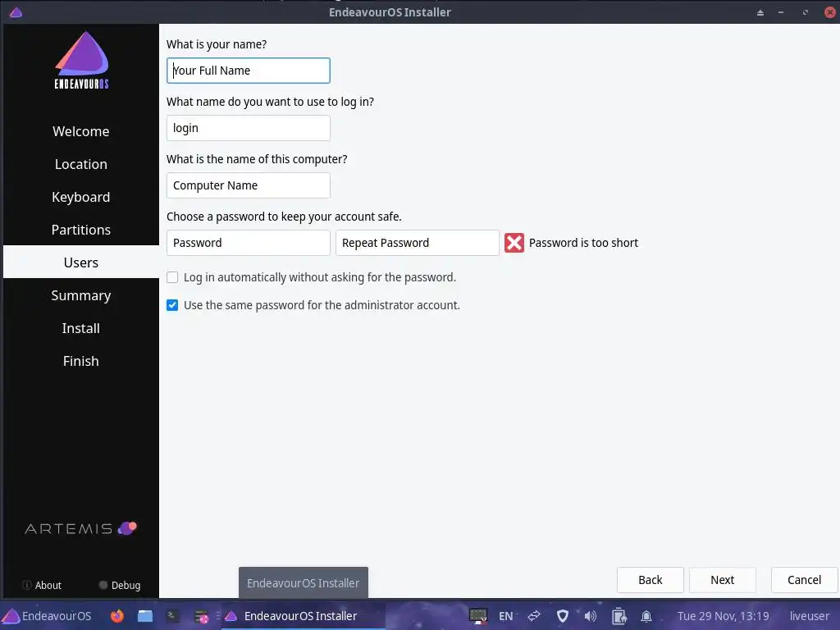The width and height of the screenshot is (840, 630).
Task: Click the Next button
Action: [722, 580]
